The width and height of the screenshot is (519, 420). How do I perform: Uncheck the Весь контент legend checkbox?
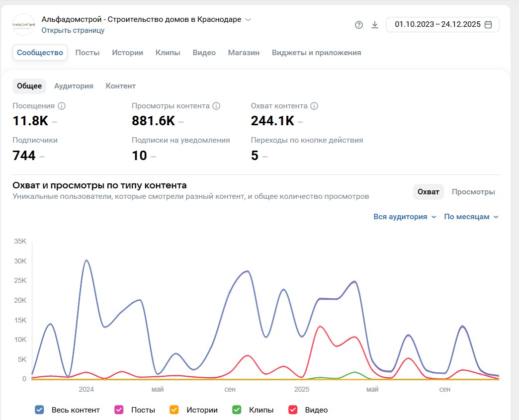point(40,410)
